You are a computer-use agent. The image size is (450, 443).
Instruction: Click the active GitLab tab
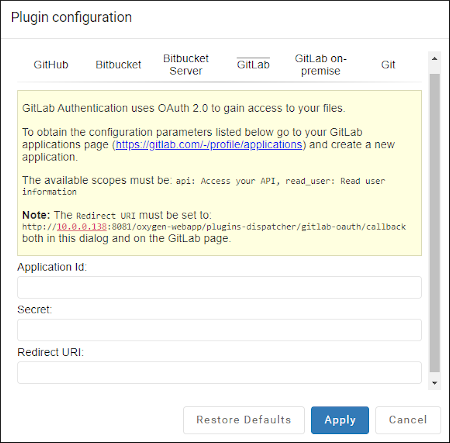tap(253, 64)
